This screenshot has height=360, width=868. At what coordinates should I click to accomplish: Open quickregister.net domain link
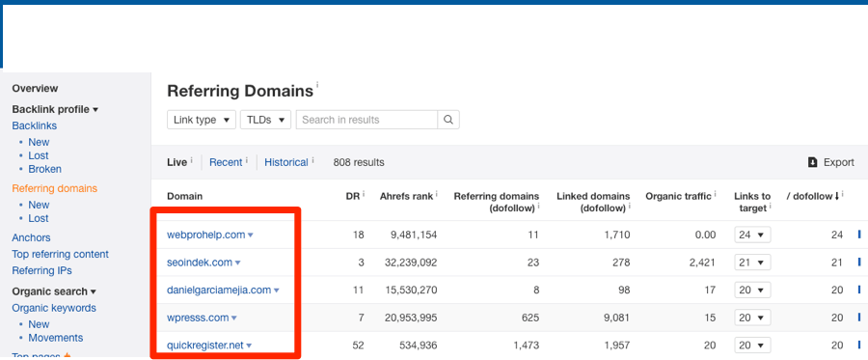tap(204, 346)
